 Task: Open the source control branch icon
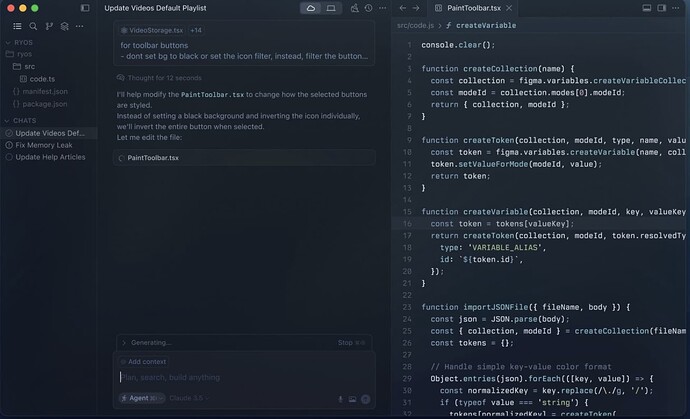49,26
